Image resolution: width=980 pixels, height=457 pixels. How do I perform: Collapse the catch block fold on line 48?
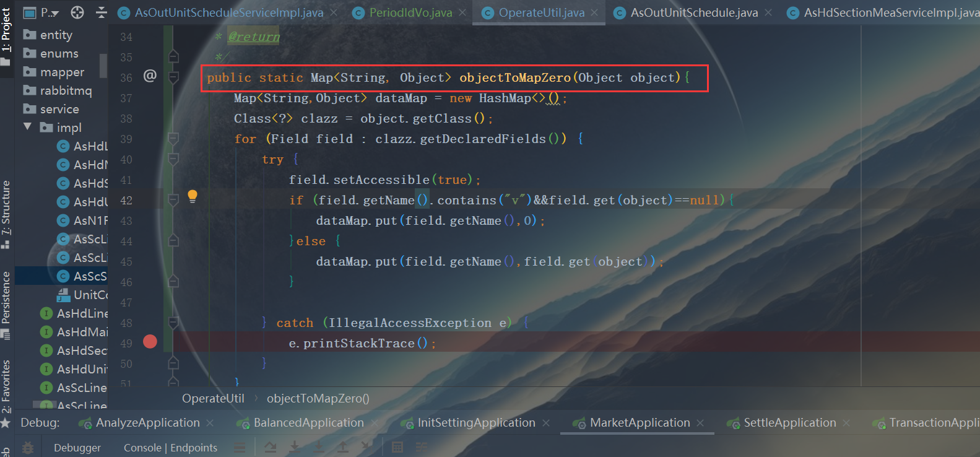point(173,323)
